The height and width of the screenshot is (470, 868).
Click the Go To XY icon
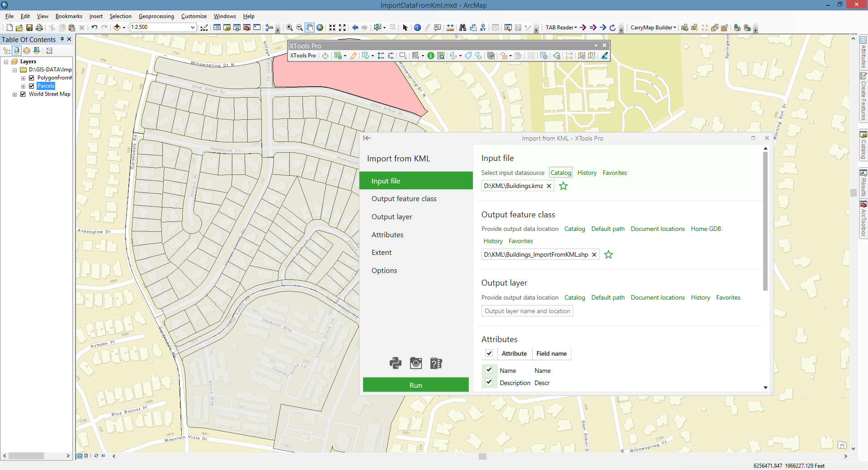pyautogui.click(x=483, y=28)
